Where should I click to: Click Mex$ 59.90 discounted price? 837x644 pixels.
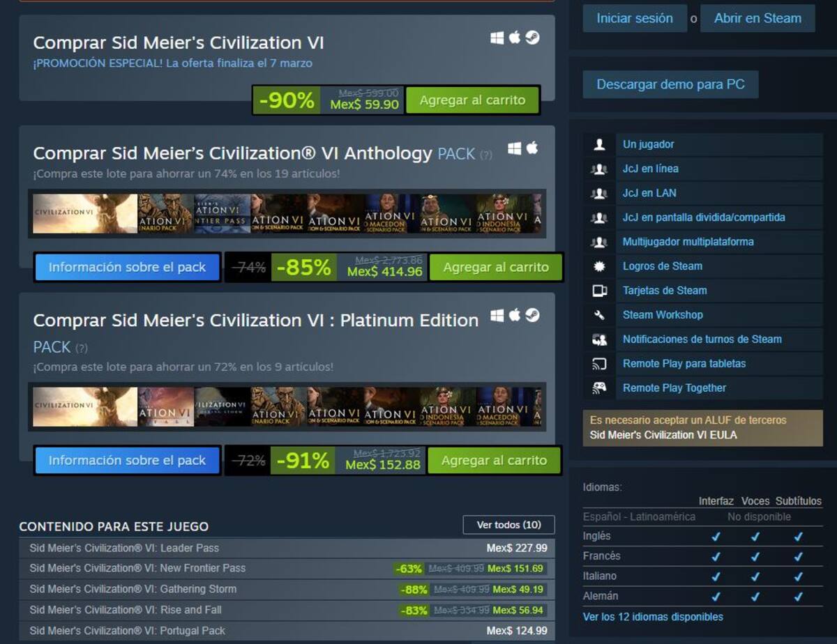[x=365, y=105]
